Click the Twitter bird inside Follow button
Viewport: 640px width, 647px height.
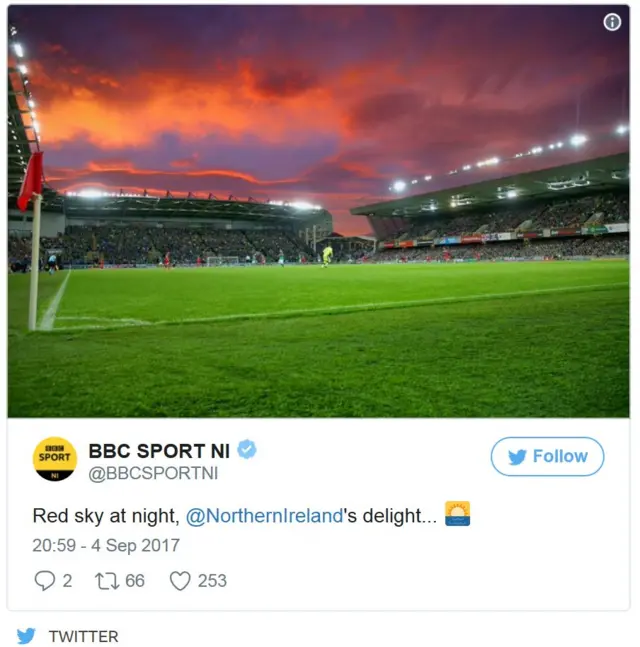pos(517,457)
